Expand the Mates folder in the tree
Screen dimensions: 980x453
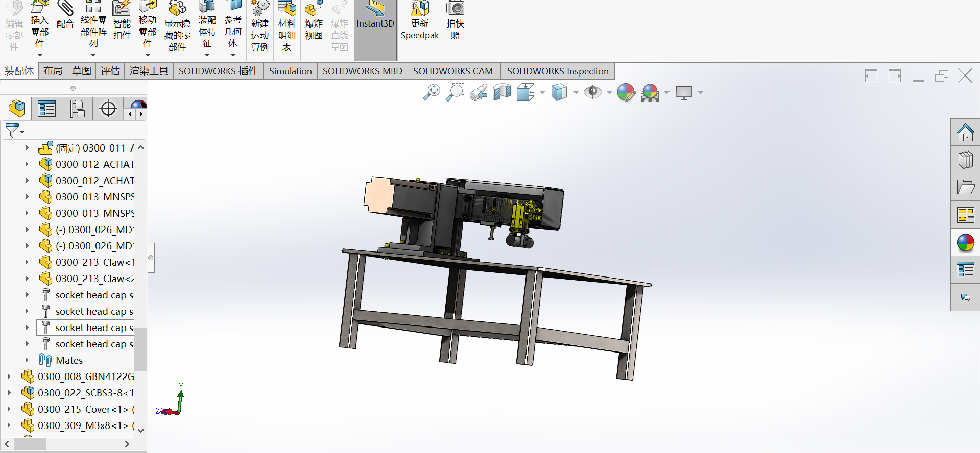tap(27, 360)
